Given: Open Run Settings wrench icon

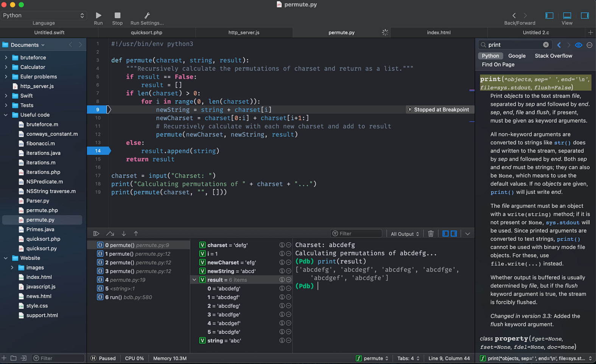Looking at the screenshot, I should [147, 16].
